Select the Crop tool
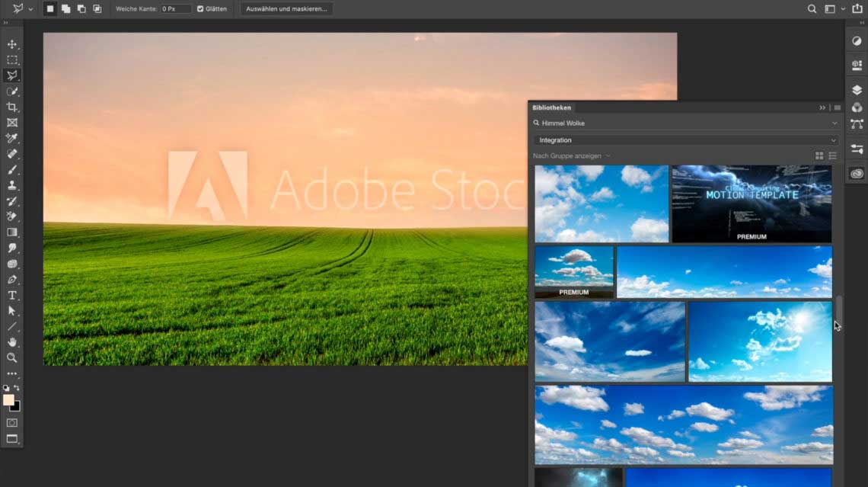 [12, 107]
